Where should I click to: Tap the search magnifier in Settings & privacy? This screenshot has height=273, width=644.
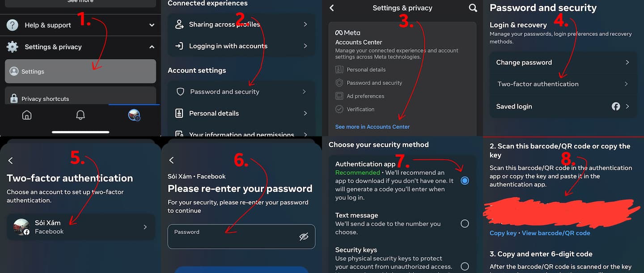[473, 8]
